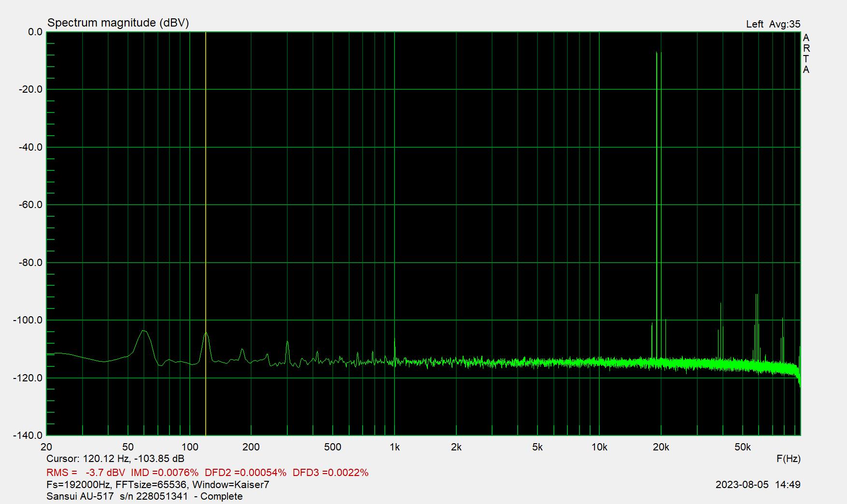Screen dimensions: 847x504
Task: Click the '2k' frequency axis label
Action: 456,447
